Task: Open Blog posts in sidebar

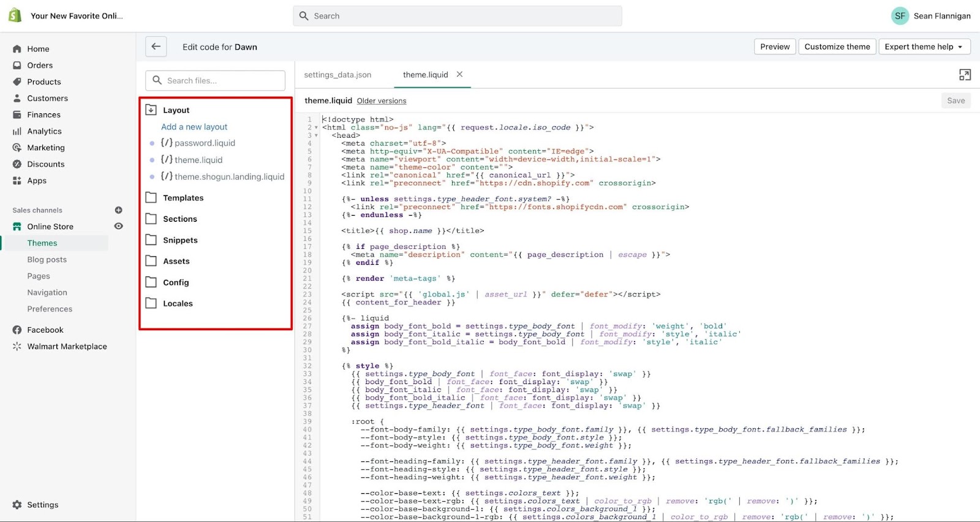Action: tap(47, 260)
